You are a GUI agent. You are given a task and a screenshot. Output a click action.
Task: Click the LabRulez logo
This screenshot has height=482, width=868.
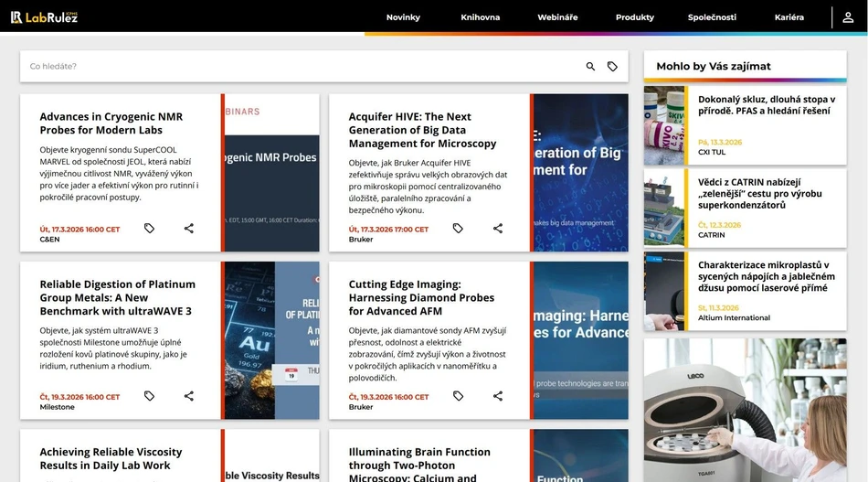tap(44, 17)
